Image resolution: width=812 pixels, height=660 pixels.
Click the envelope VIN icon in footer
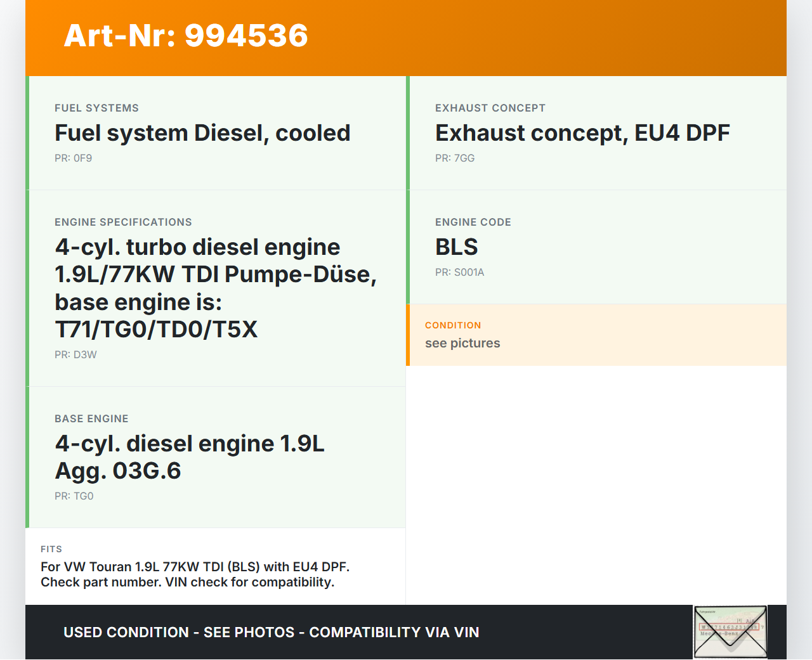pos(730,632)
